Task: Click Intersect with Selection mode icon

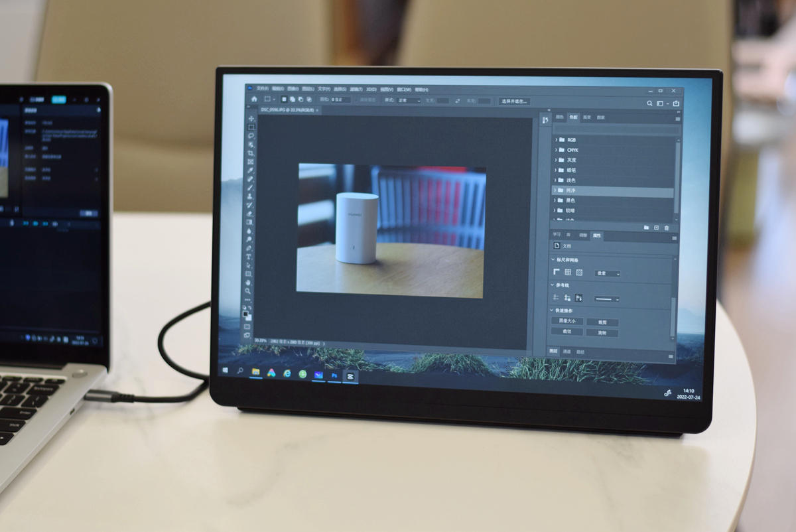Action: (309, 100)
